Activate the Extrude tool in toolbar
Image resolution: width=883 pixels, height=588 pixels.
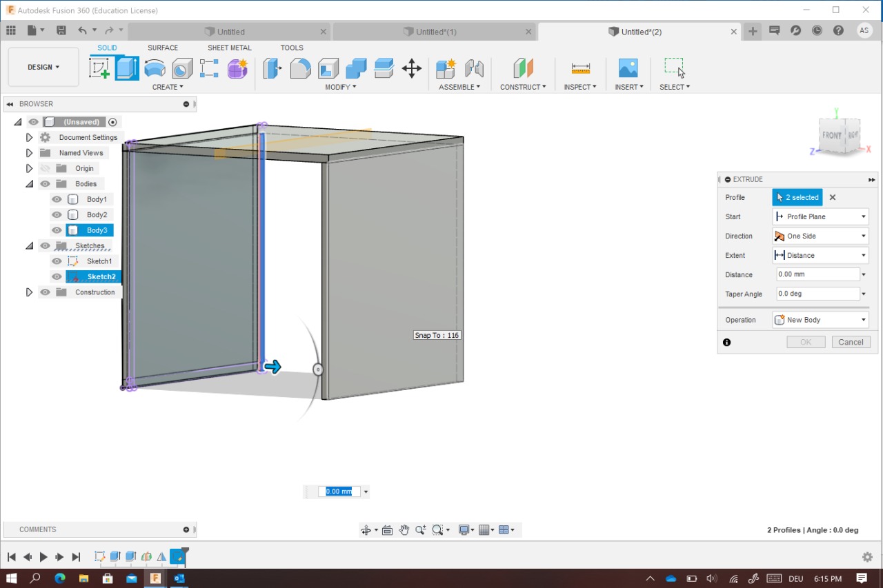[x=127, y=68]
